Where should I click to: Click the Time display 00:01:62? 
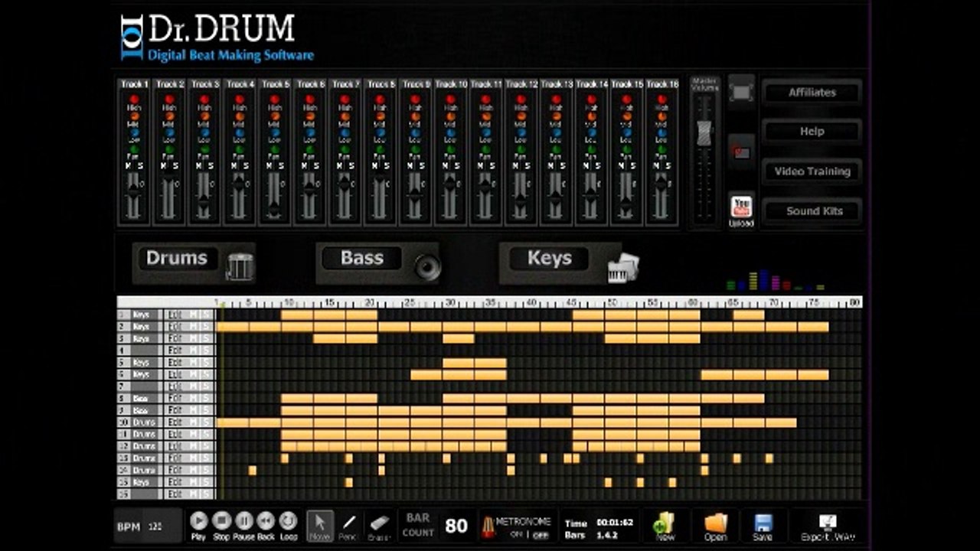coord(615,523)
